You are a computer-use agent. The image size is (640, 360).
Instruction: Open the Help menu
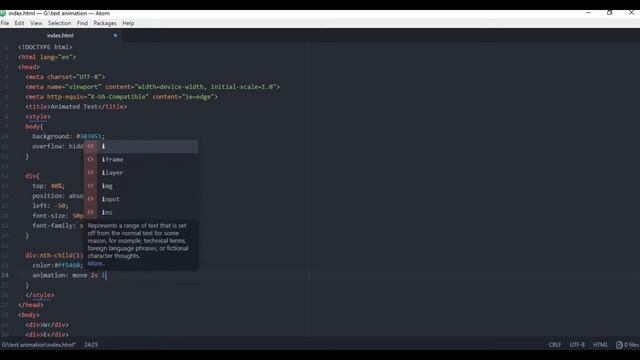coord(128,23)
